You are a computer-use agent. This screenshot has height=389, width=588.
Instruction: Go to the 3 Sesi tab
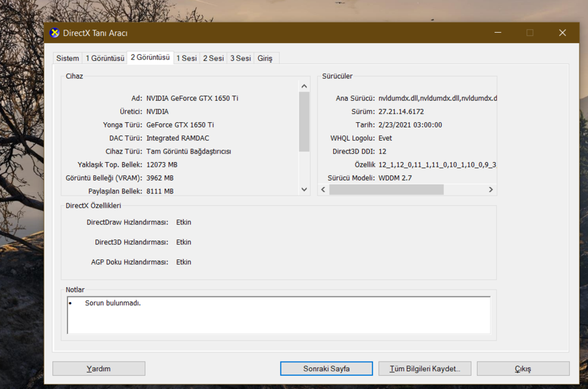(x=240, y=58)
